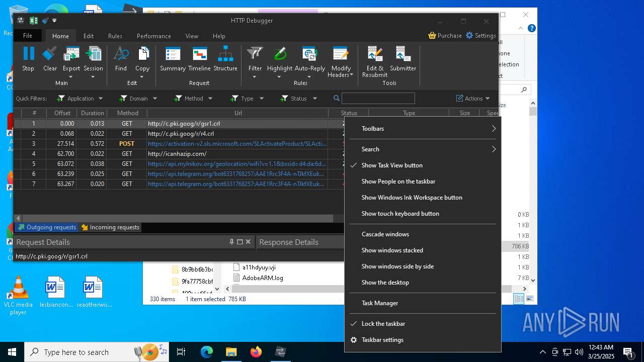Open Taskbar settings

(x=423, y=340)
